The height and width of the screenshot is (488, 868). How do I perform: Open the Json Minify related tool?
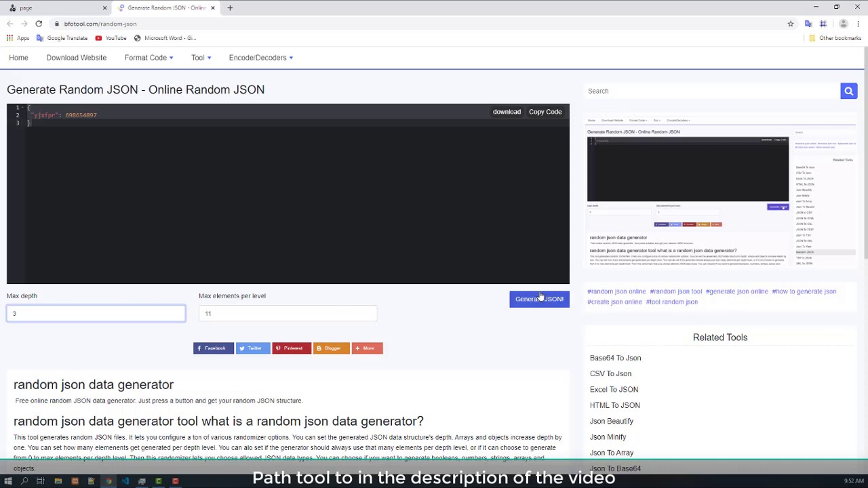coord(608,437)
